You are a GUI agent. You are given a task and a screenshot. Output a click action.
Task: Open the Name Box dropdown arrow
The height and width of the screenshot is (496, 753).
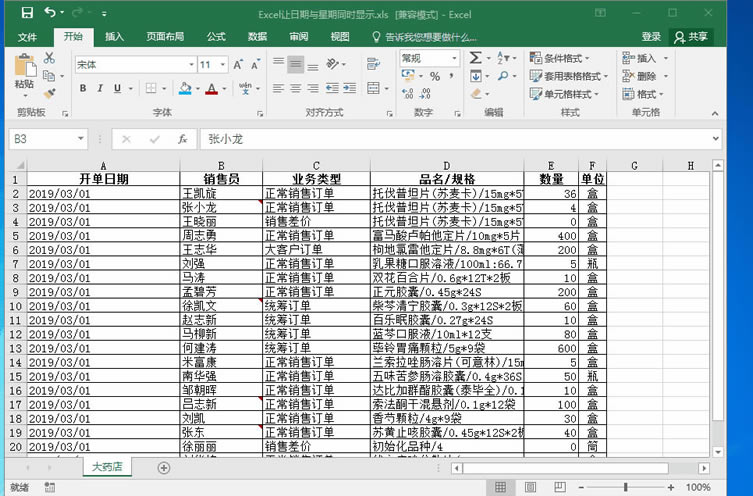tap(81, 139)
